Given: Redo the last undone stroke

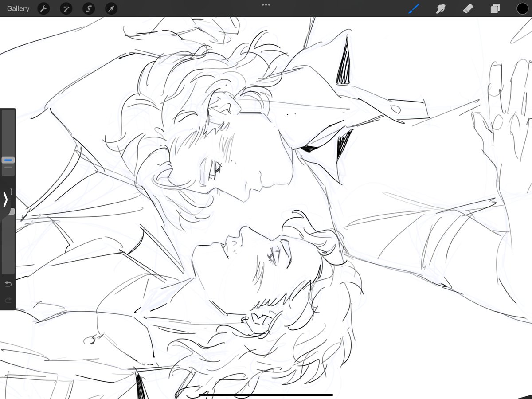Looking at the screenshot, I should pyautogui.click(x=8, y=300).
